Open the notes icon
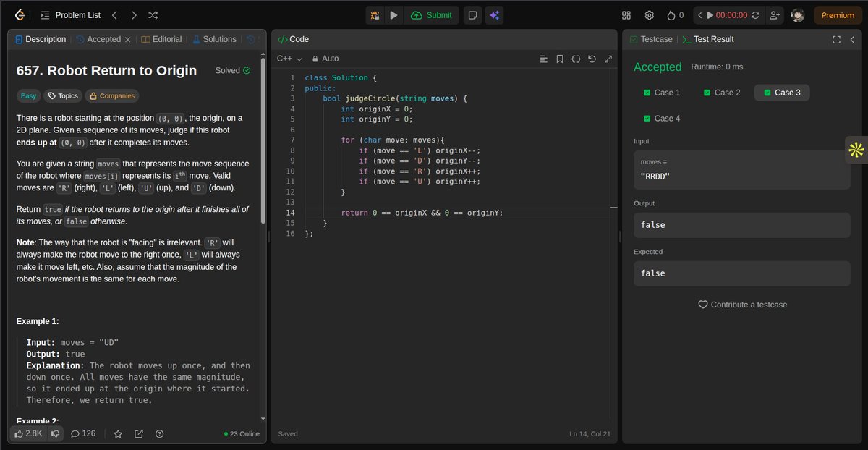868x450 pixels. point(472,15)
